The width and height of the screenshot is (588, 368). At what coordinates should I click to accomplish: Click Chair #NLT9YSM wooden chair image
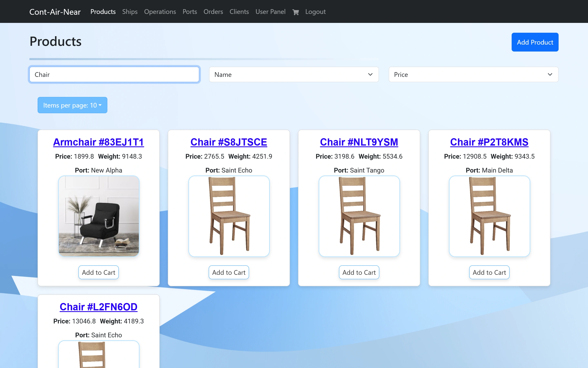359,216
